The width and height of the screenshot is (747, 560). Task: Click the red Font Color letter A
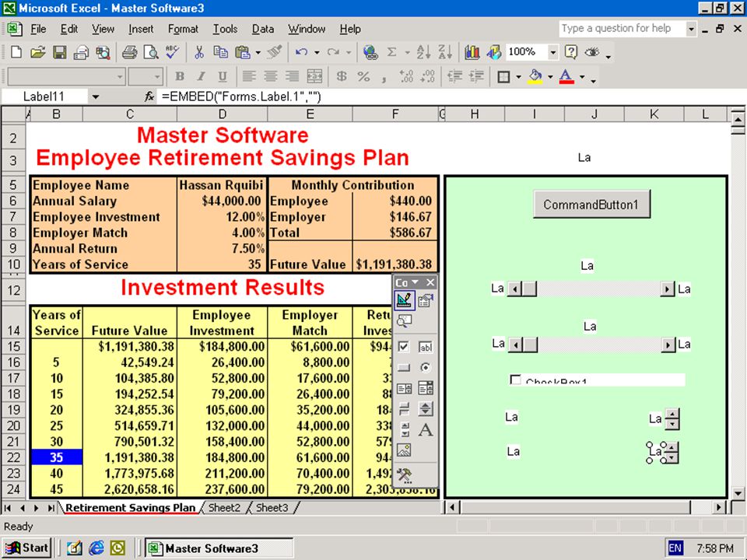tap(566, 76)
